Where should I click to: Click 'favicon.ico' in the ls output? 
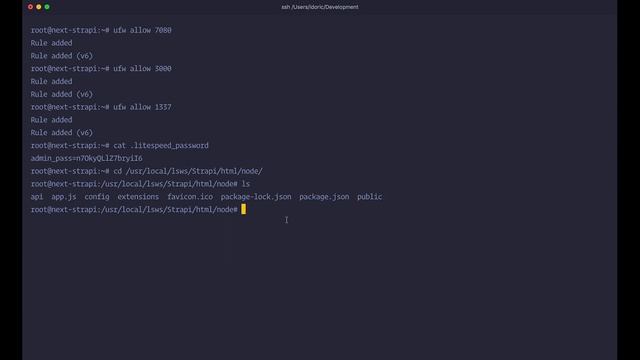click(190, 197)
